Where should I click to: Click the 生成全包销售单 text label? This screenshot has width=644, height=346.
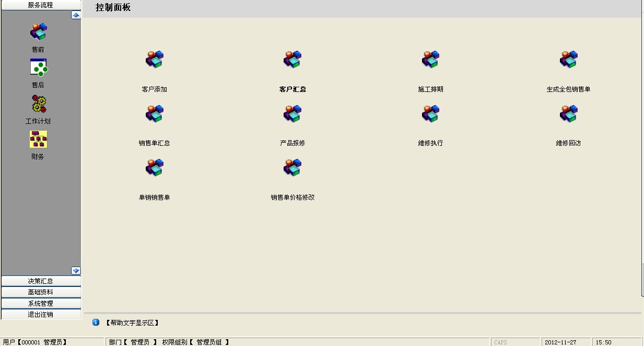[x=569, y=89]
